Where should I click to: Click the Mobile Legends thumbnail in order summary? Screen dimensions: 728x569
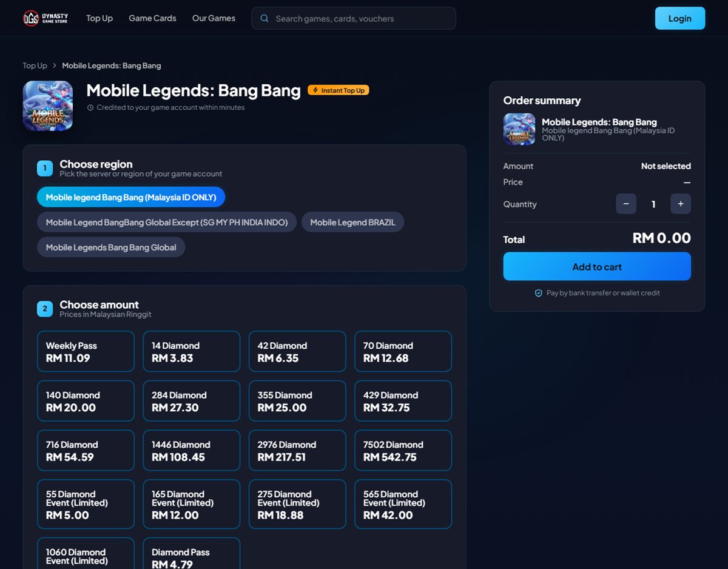click(x=519, y=129)
